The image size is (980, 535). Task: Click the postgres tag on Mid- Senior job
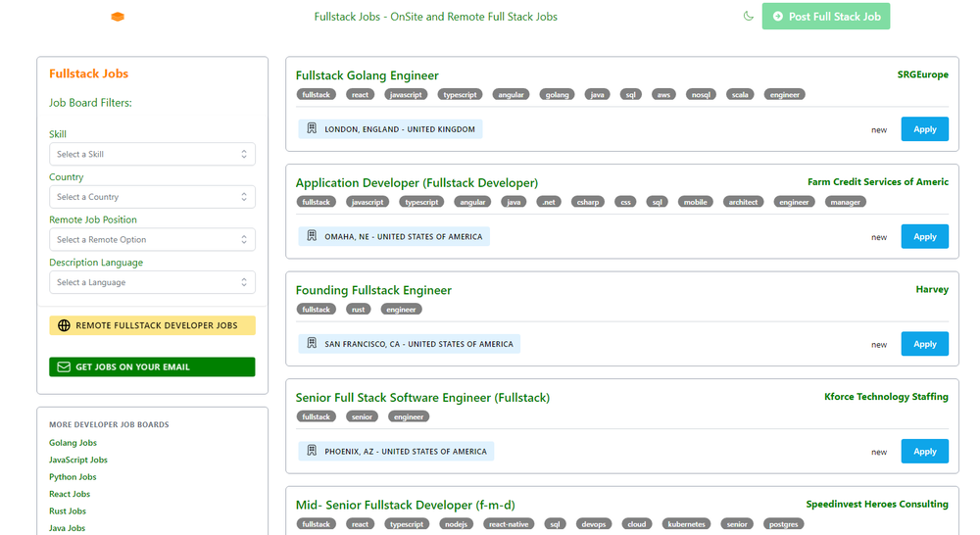[783, 524]
